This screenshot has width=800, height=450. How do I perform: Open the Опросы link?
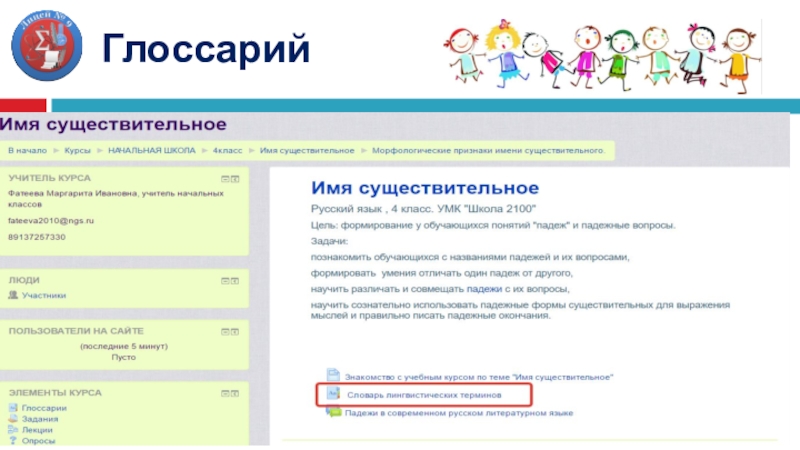pos(38,441)
